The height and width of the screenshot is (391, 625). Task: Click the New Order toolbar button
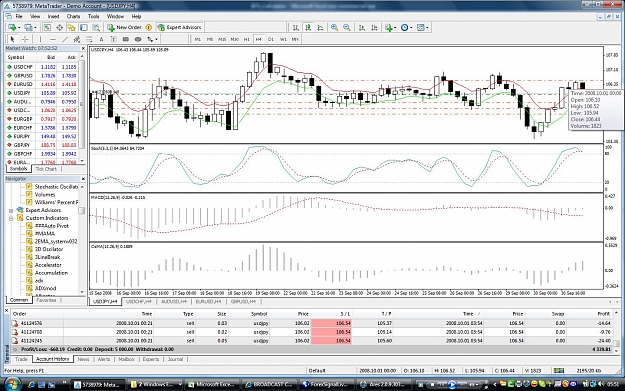pos(124,28)
